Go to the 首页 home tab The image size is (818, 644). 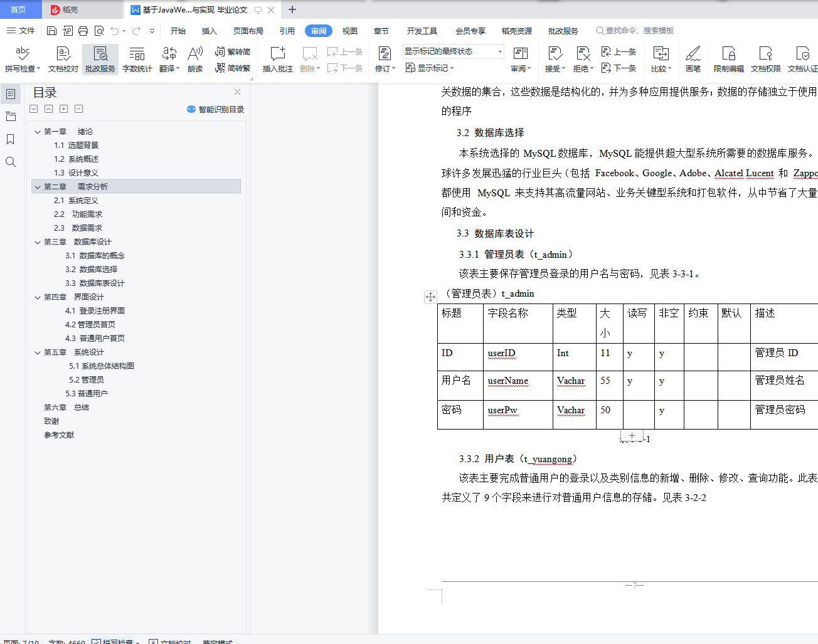[19, 9]
